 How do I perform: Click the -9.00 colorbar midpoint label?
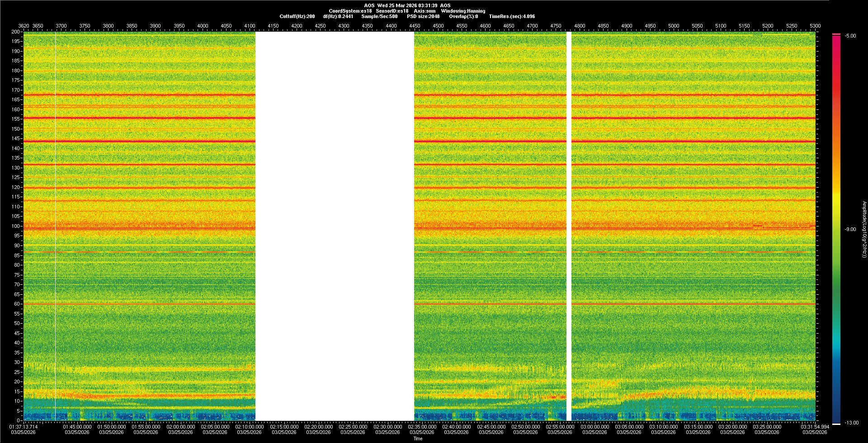850,230
